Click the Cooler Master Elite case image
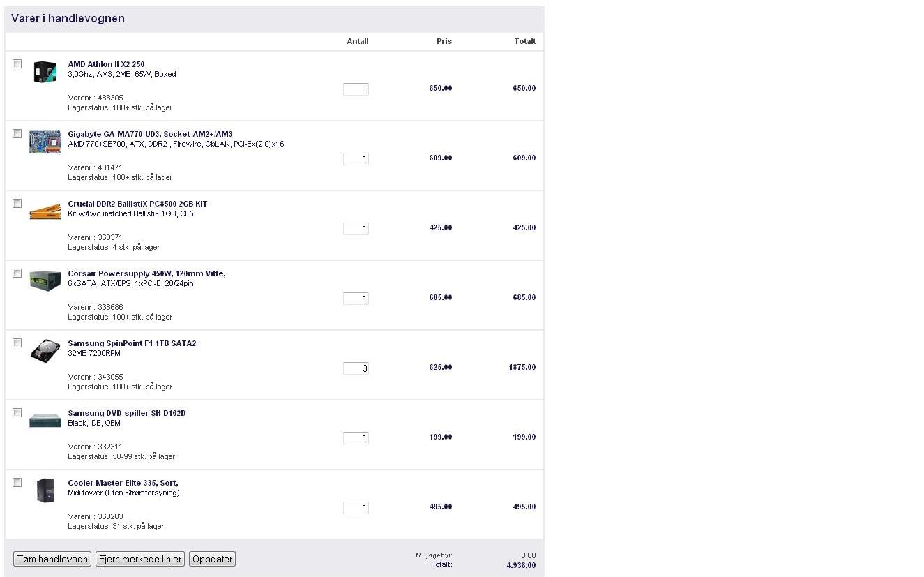Screen dimensions: 924x577 (45, 490)
